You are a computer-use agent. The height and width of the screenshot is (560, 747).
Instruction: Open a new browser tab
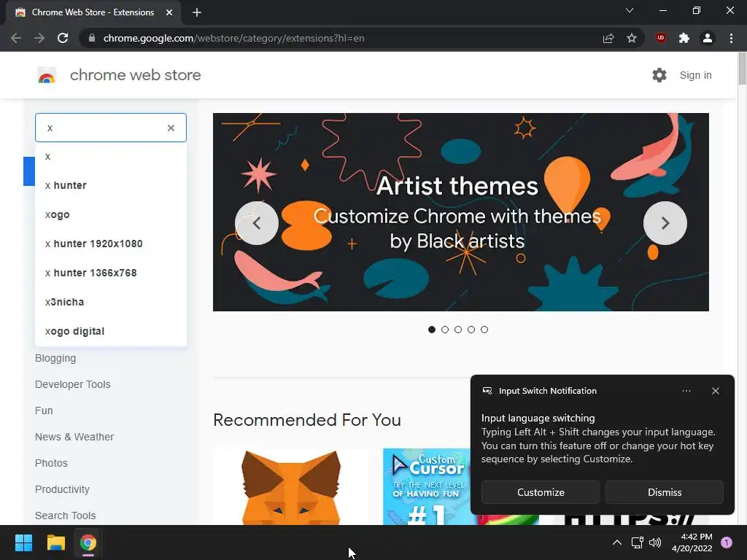pos(197,12)
